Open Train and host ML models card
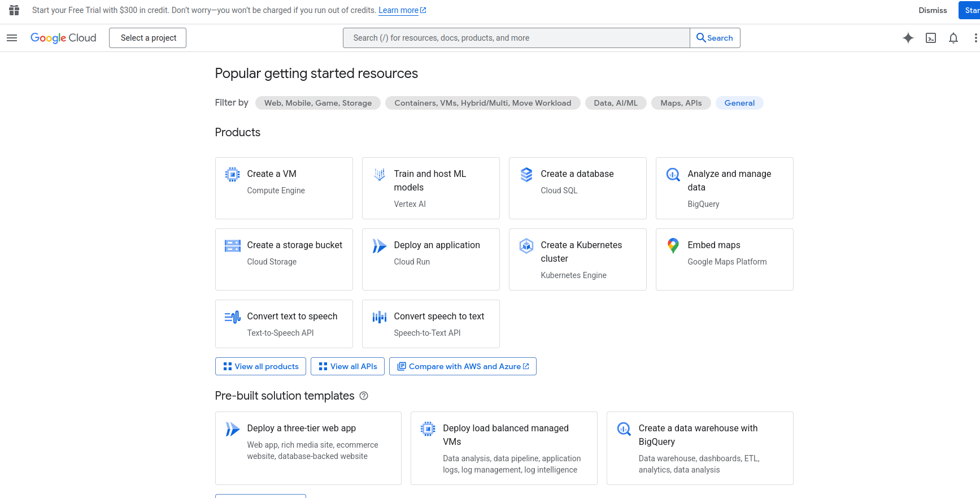 tap(431, 188)
